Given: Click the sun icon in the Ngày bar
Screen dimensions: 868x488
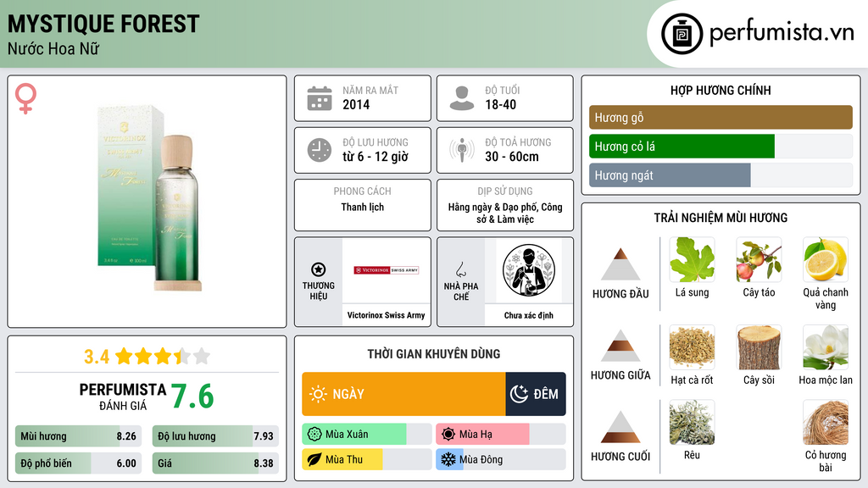Looking at the screenshot, I should pyautogui.click(x=319, y=394).
